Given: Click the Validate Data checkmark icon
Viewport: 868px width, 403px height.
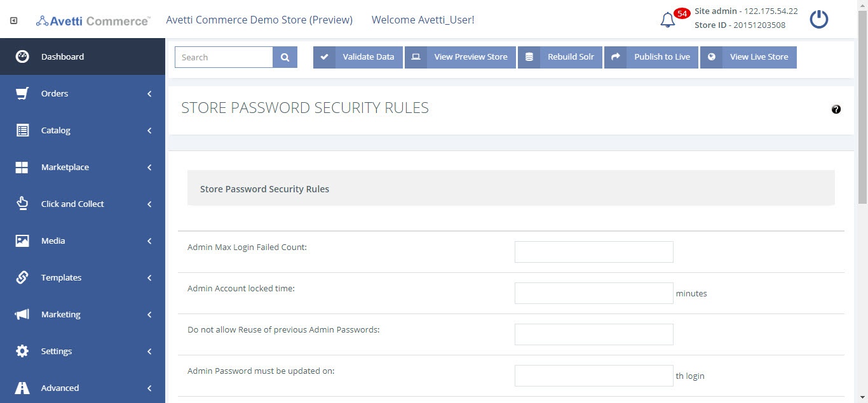Looking at the screenshot, I should click(x=324, y=57).
